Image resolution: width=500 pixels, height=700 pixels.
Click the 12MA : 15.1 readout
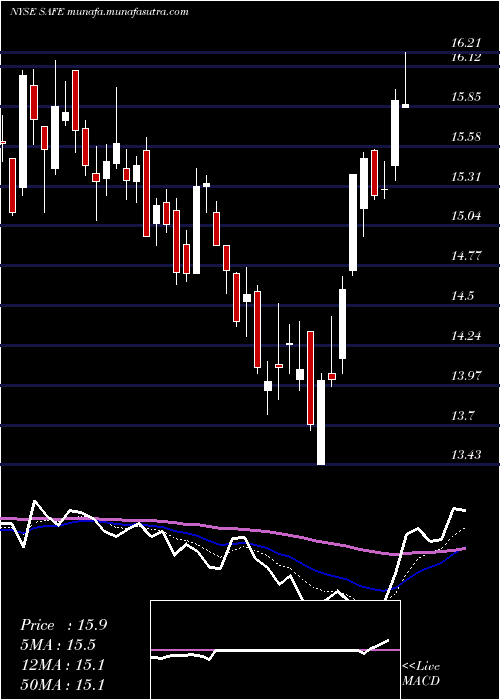tap(62, 665)
